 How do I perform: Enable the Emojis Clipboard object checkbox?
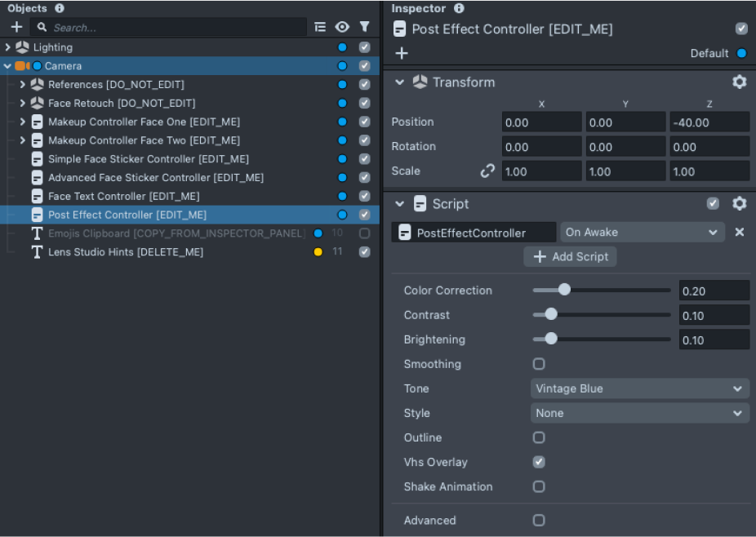pyautogui.click(x=364, y=233)
